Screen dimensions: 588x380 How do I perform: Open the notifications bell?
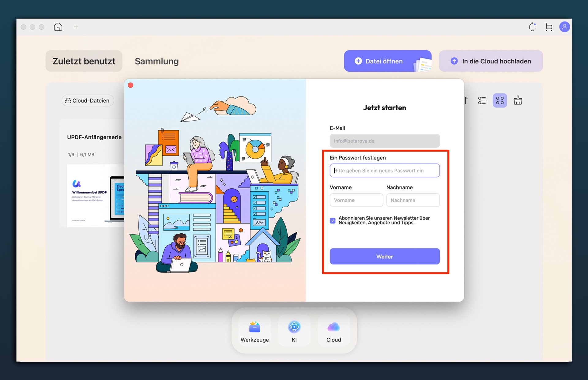[532, 27]
